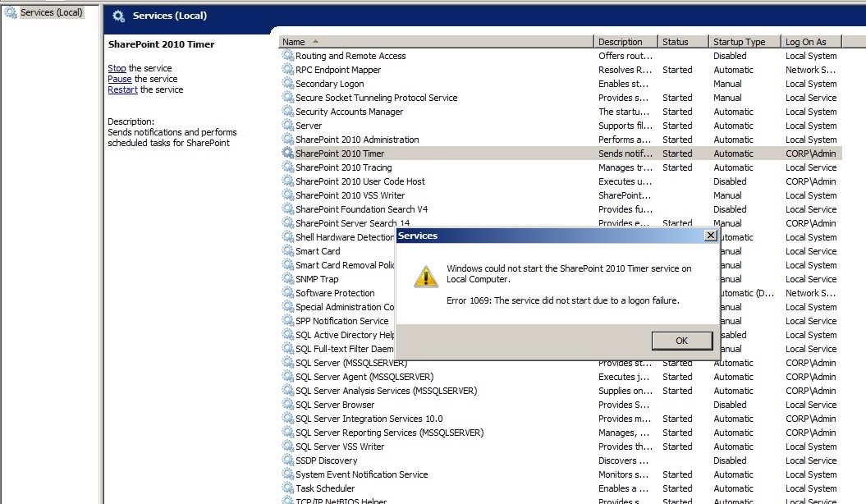Viewport: 866px width, 504px height.
Task: Sort by the Log On As column header
Action: [x=811, y=42]
